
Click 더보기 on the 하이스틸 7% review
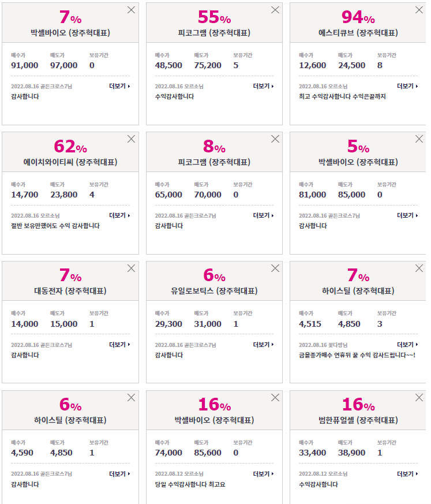pyautogui.click(x=407, y=345)
